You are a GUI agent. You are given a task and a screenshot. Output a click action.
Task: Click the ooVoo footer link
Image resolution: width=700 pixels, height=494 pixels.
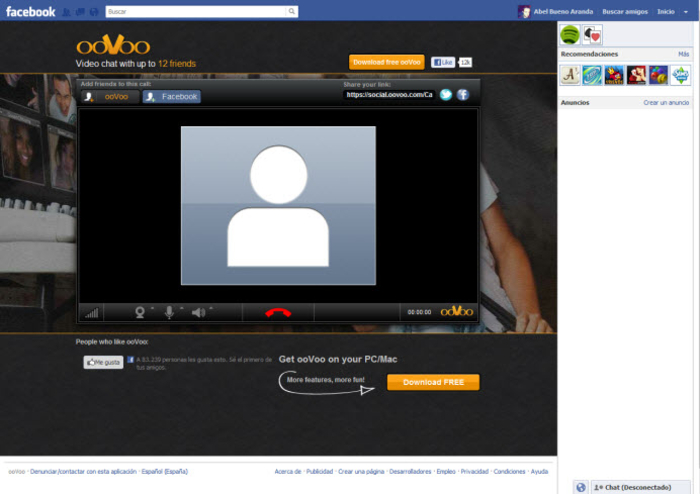[x=17, y=472]
